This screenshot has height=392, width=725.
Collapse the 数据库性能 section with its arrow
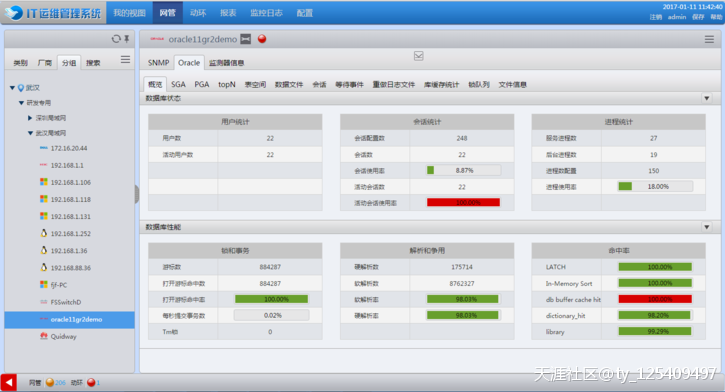pos(707,227)
